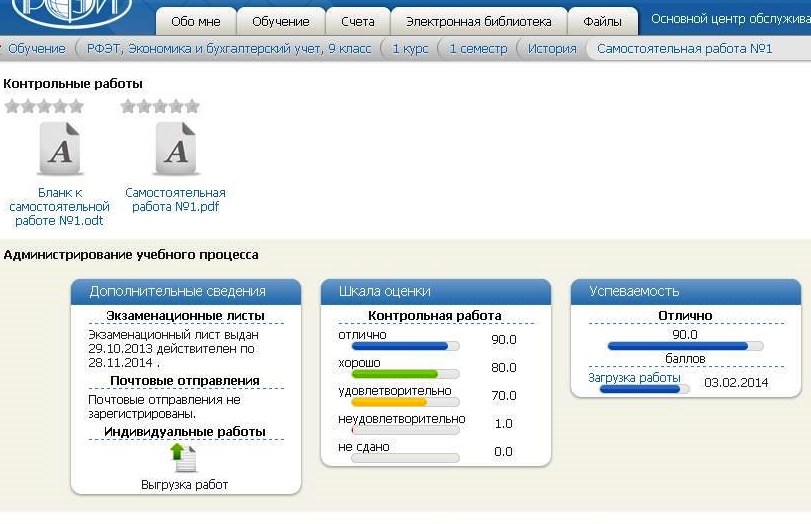
Task: Go to 1 семестр breadcrumb item
Action: tap(478, 48)
